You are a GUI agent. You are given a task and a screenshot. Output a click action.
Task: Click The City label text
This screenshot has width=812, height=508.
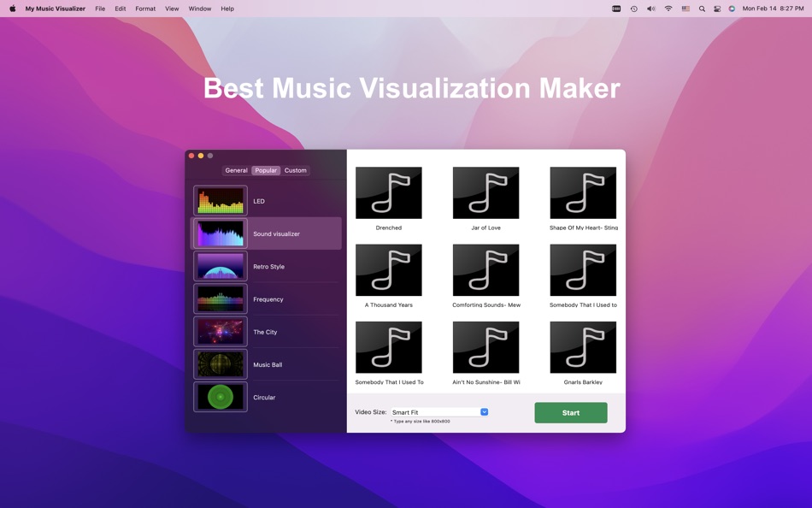[265, 332]
